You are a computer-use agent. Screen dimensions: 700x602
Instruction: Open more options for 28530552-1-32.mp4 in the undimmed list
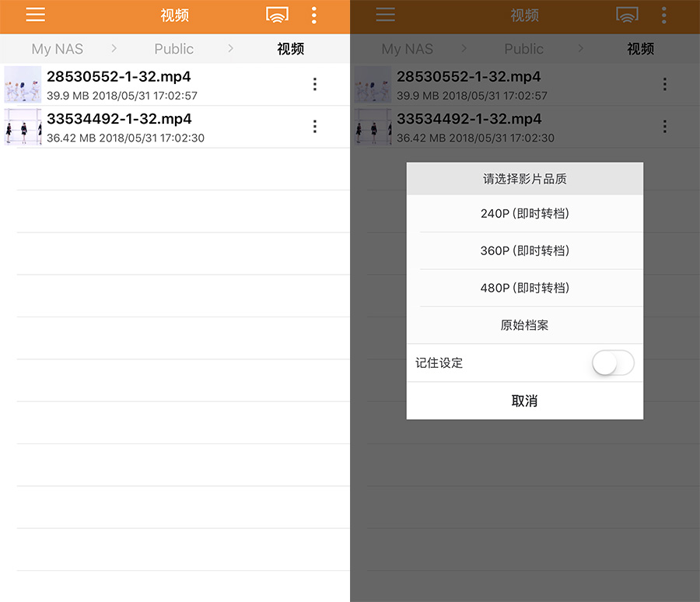pyautogui.click(x=314, y=84)
